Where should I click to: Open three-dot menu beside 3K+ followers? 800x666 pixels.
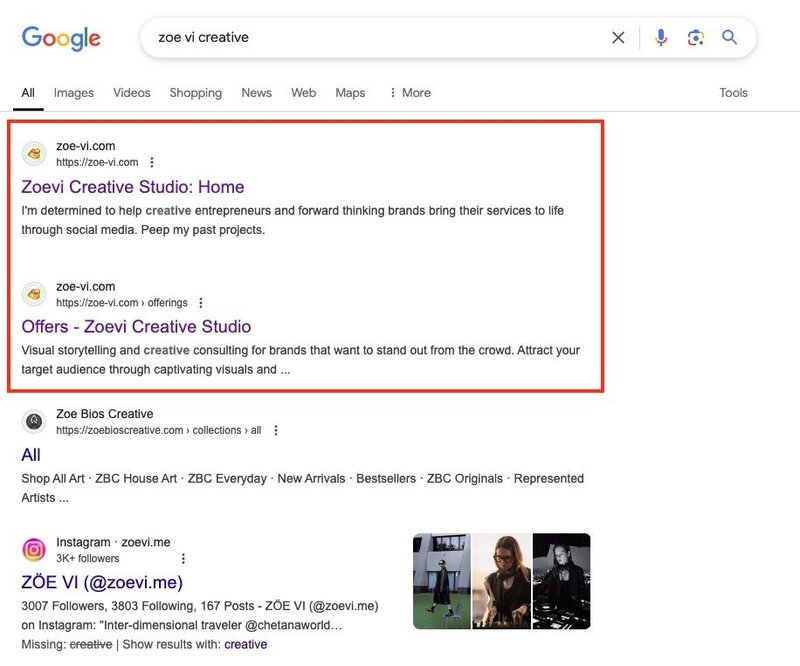tap(183, 559)
